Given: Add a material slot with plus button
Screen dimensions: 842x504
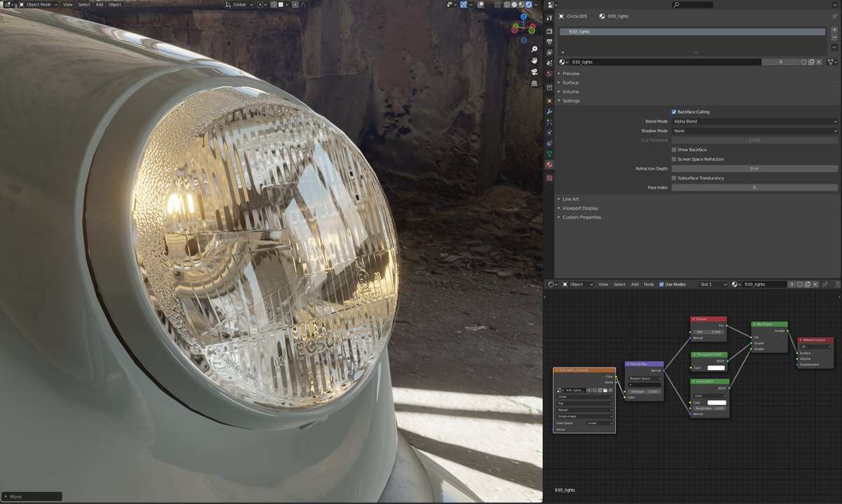Looking at the screenshot, I should click(834, 30).
